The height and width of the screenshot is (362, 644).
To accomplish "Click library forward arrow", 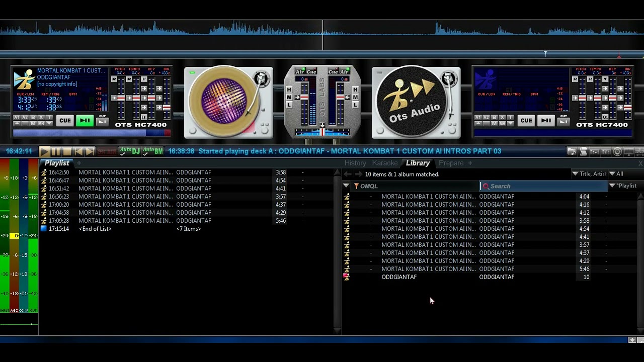I will [x=358, y=174].
